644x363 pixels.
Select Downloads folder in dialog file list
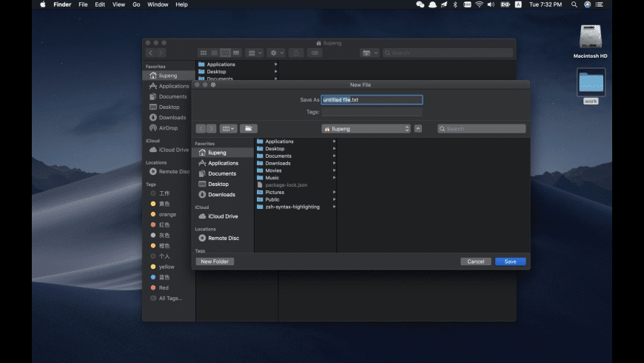(295, 163)
